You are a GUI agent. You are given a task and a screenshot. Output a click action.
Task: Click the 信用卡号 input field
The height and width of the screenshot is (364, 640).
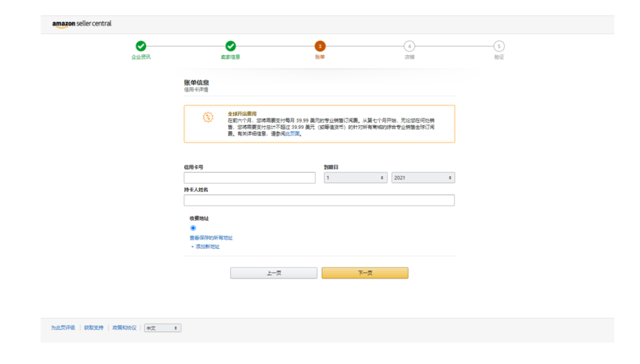250,177
